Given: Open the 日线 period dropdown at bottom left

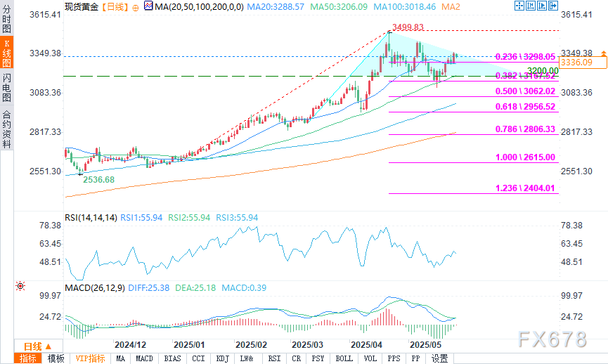Looking at the screenshot, I should (38, 346).
